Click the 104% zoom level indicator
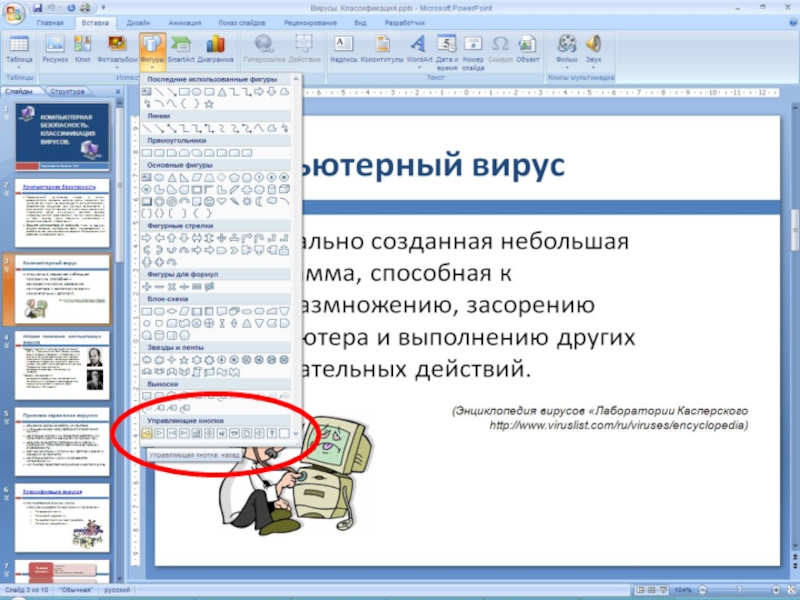The width and height of the screenshot is (800, 600). click(683, 590)
